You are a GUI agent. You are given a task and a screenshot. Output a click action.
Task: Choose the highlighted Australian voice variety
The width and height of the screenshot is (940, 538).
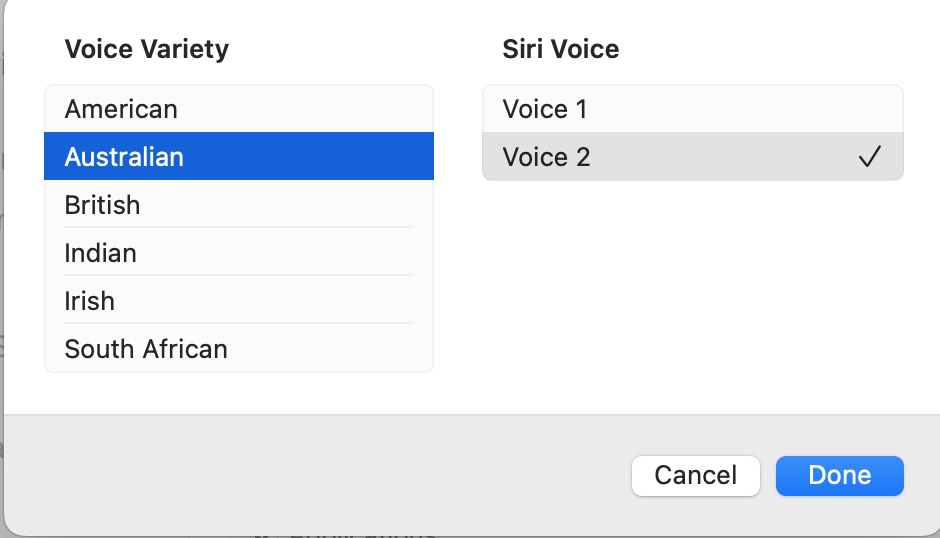124,157
